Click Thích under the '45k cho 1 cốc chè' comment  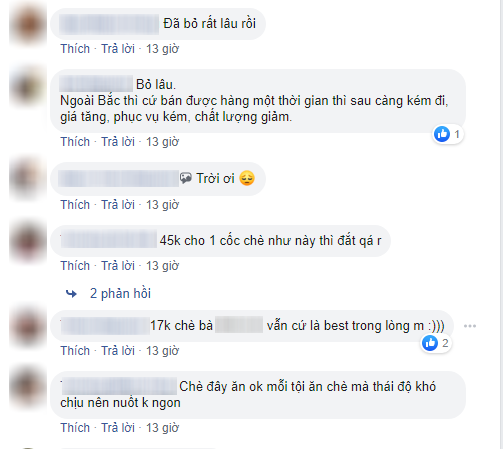[x=75, y=266]
